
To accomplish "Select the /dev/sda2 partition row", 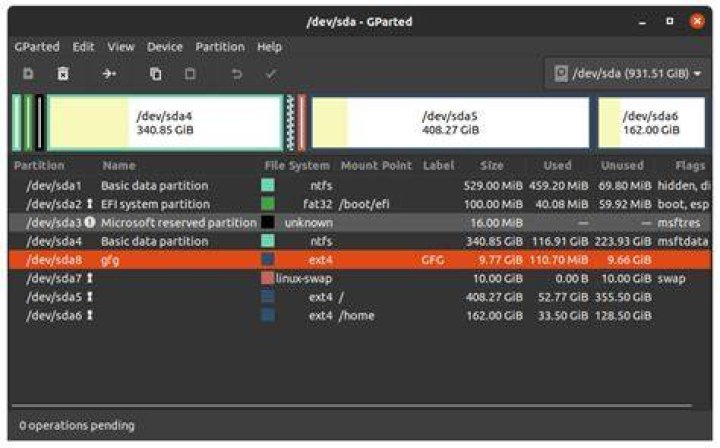I will pos(360,204).
